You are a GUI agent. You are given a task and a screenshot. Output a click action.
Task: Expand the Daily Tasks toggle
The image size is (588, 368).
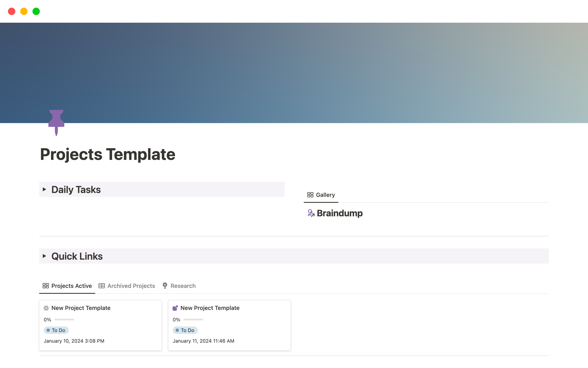(44, 190)
